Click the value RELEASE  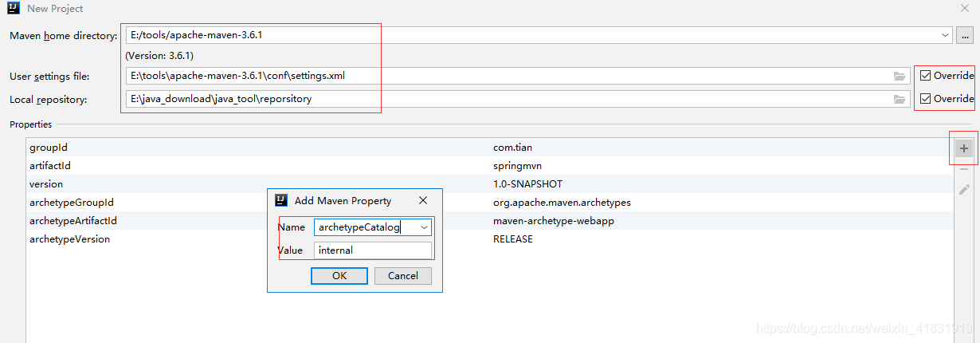tap(513, 239)
